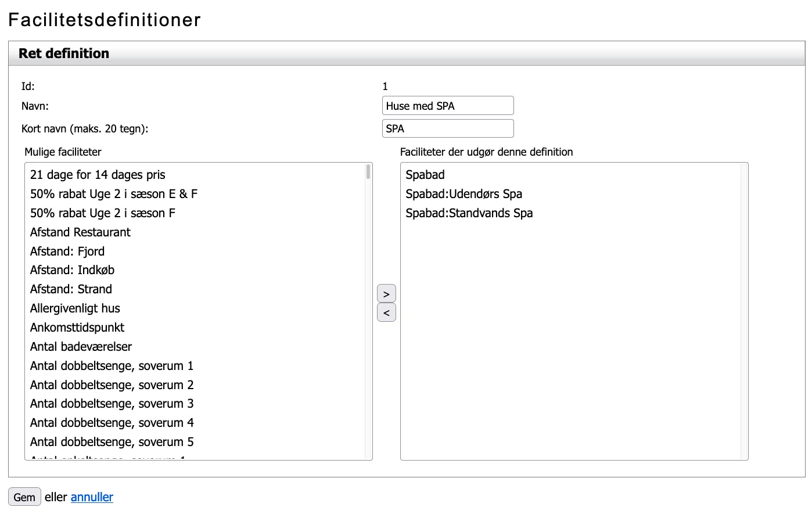Click the move-left '<' arrow button
Image resolution: width=812 pixels, height=514 pixels.
[386, 312]
